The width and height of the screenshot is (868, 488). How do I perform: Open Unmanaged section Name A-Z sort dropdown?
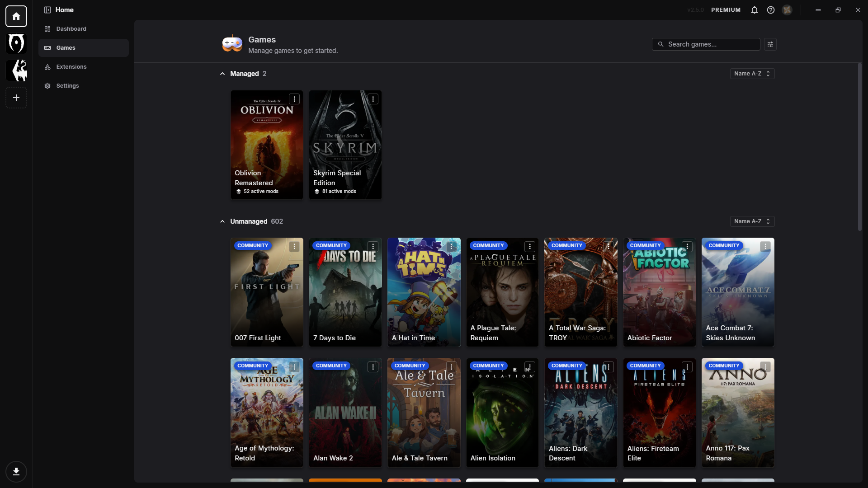(x=752, y=221)
